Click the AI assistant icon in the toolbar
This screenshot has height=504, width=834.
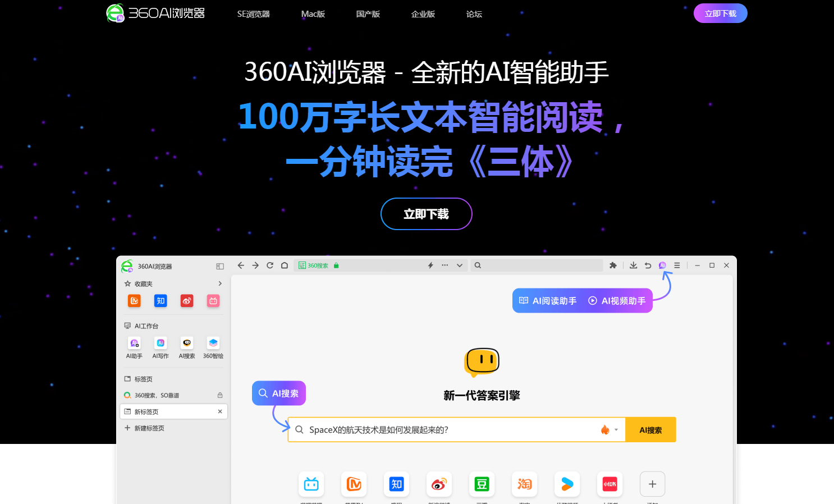click(662, 265)
